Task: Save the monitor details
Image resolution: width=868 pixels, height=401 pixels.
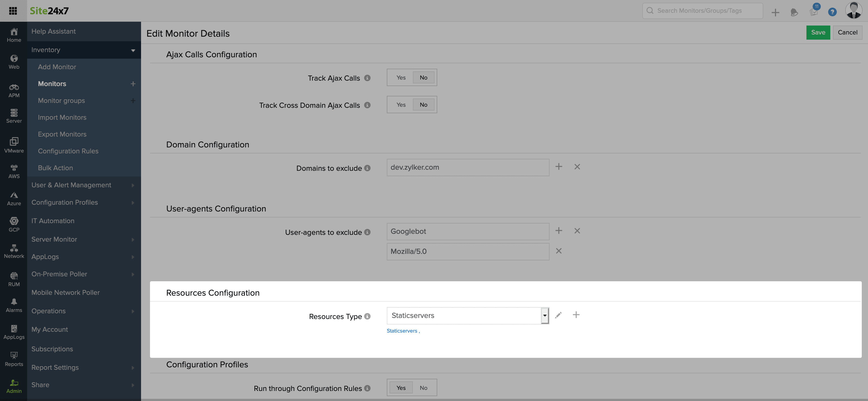Action: point(818,32)
